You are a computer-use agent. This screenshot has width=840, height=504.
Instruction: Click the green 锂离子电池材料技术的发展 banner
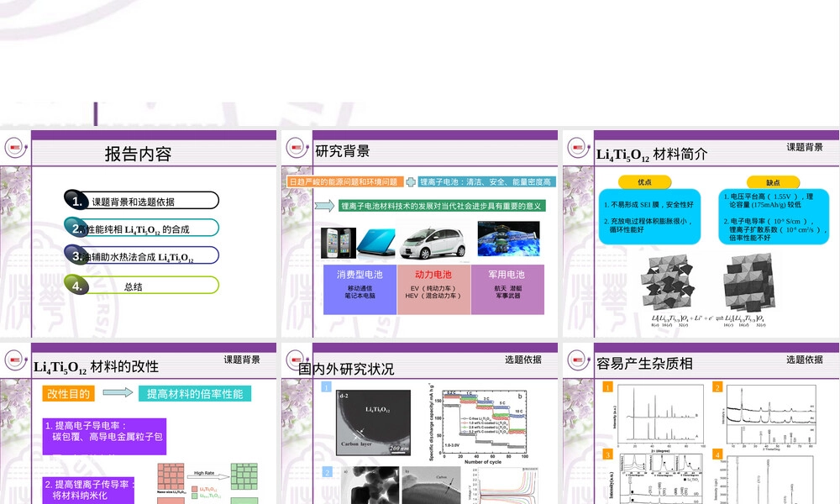(x=442, y=206)
